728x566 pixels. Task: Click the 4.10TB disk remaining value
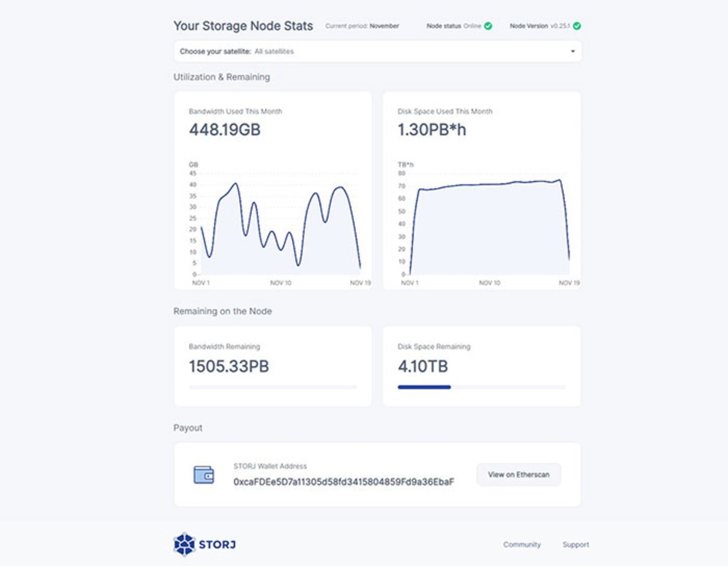point(423,366)
